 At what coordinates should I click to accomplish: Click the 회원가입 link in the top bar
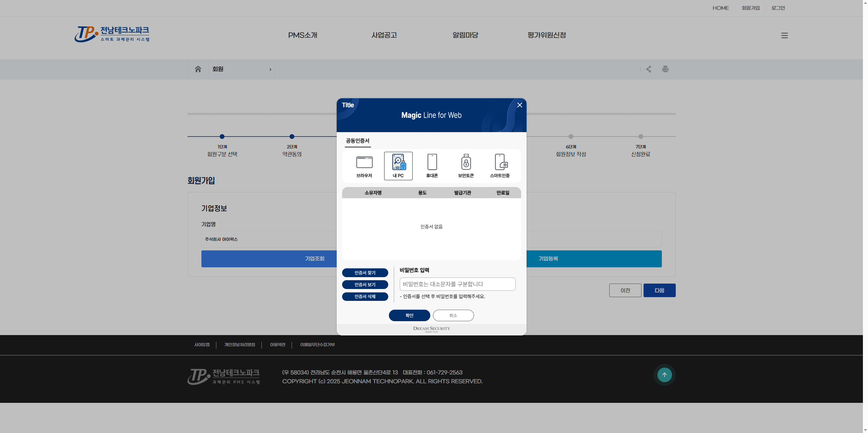pyautogui.click(x=751, y=8)
